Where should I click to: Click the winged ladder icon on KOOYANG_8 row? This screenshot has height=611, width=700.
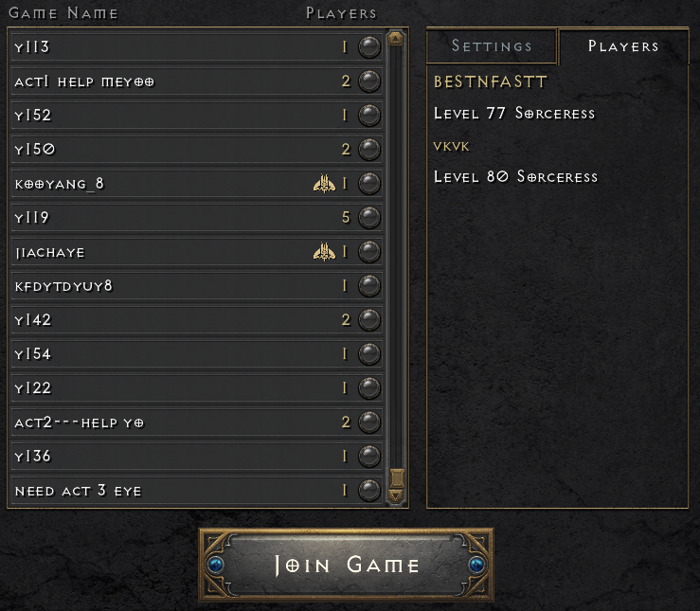tap(324, 184)
